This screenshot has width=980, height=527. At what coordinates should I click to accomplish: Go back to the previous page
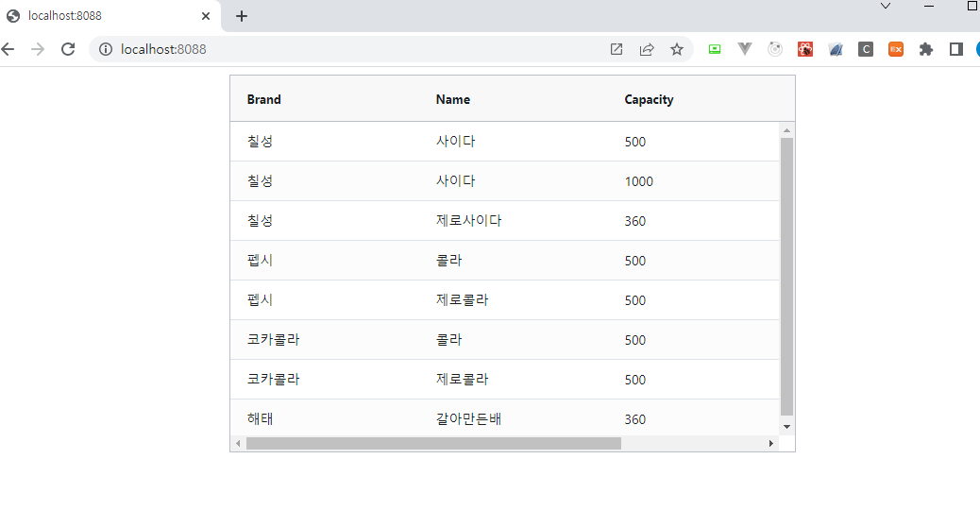[8, 49]
